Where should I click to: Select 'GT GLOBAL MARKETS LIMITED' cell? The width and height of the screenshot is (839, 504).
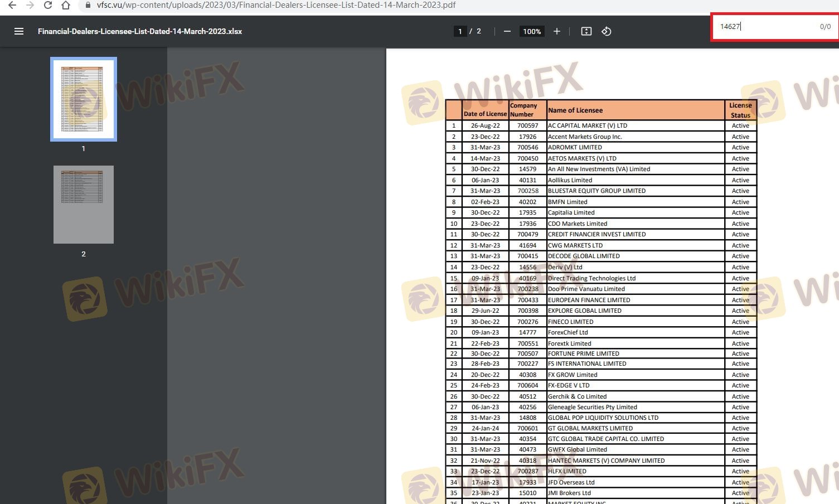tap(636, 428)
